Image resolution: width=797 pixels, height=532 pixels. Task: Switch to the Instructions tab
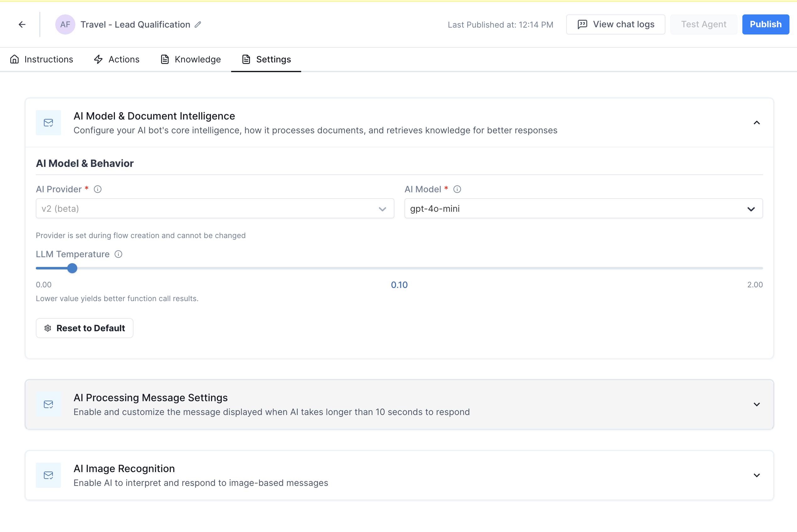click(41, 59)
